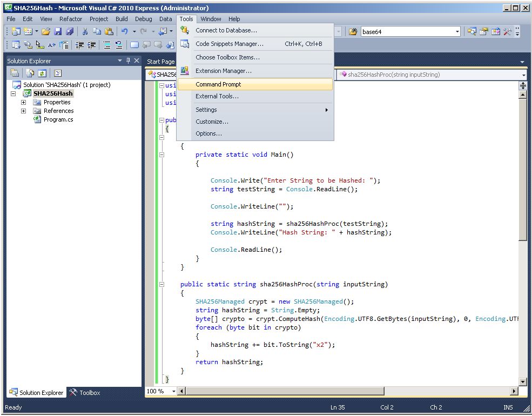
Task: Select Command Prompt from the Tools menu
Action: tap(218, 84)
